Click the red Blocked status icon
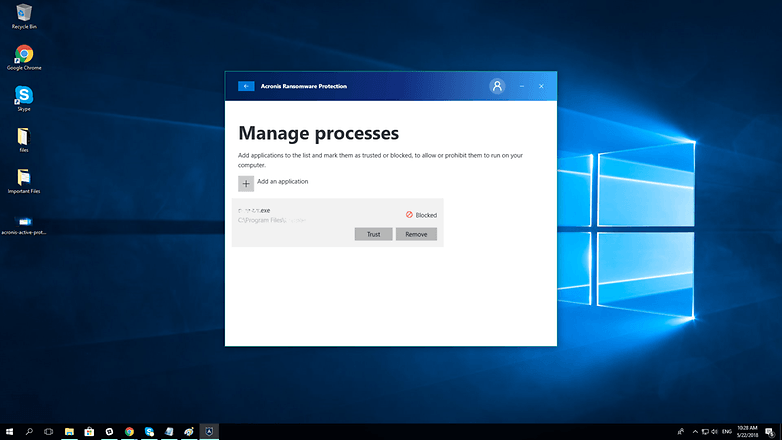 click(x=409, y=215)
